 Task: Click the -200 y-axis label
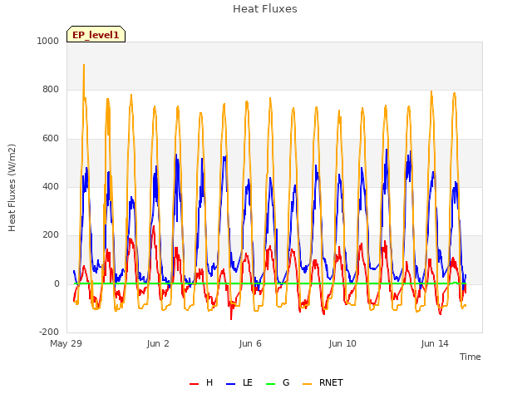(49, 332)
